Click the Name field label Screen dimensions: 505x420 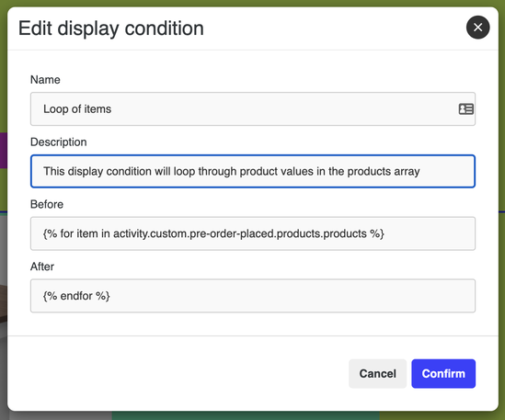[45, 79]
